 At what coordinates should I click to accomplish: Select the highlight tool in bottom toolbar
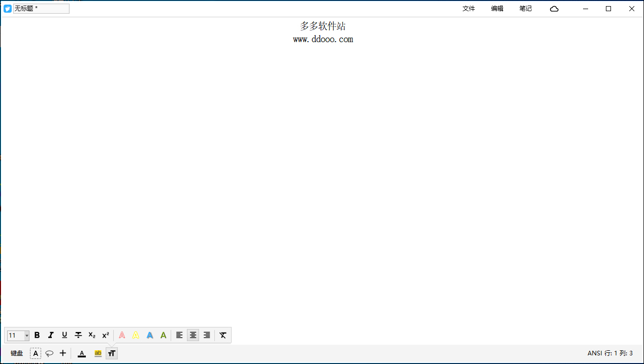tap(98, 353)
